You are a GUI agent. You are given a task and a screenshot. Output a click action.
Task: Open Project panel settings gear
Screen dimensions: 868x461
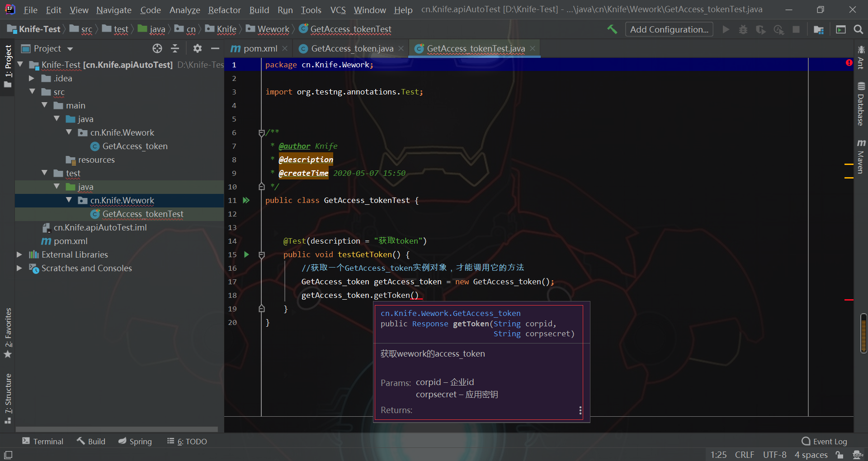(x=198, y=48)
